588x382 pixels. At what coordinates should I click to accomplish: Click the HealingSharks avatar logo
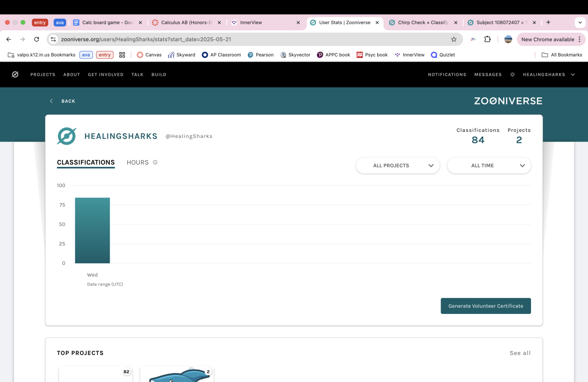pyautogui.click(x=67, y=136)
